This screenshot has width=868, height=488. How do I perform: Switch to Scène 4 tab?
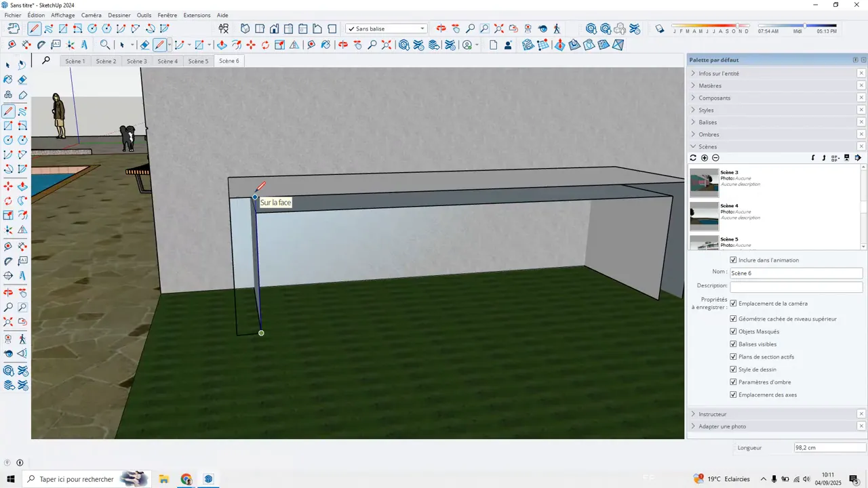pyautogui.click(x=167, y=61)
